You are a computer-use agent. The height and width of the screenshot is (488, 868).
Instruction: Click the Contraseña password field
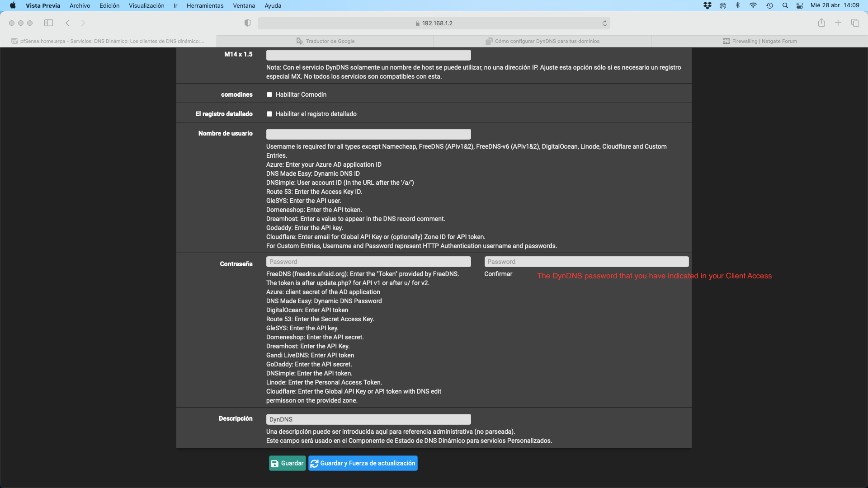(x=368, y=262)
